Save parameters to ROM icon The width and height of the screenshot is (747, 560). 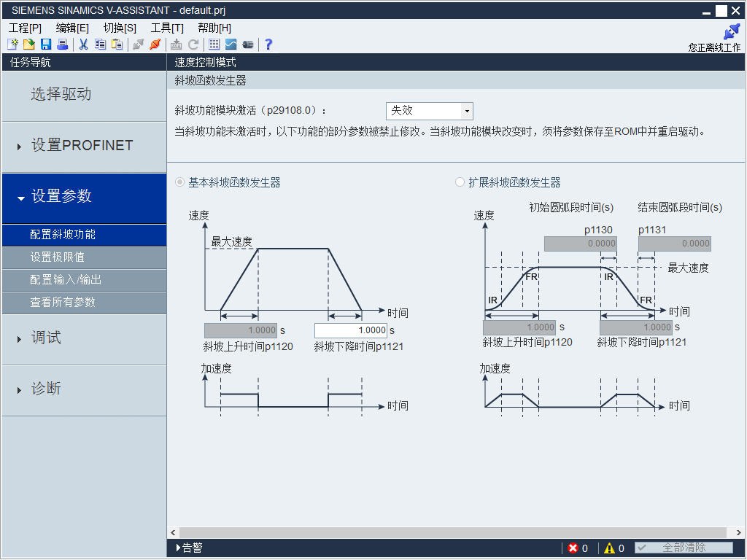(x=177, y=44)
